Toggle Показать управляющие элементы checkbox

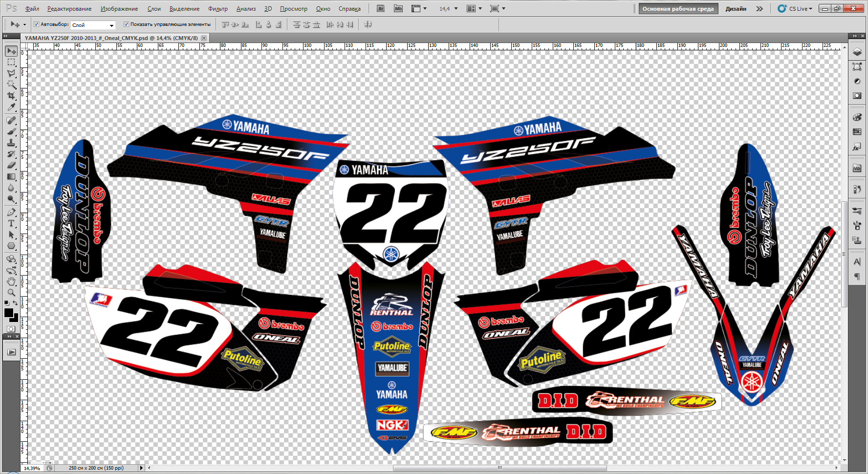coord(126,24)
